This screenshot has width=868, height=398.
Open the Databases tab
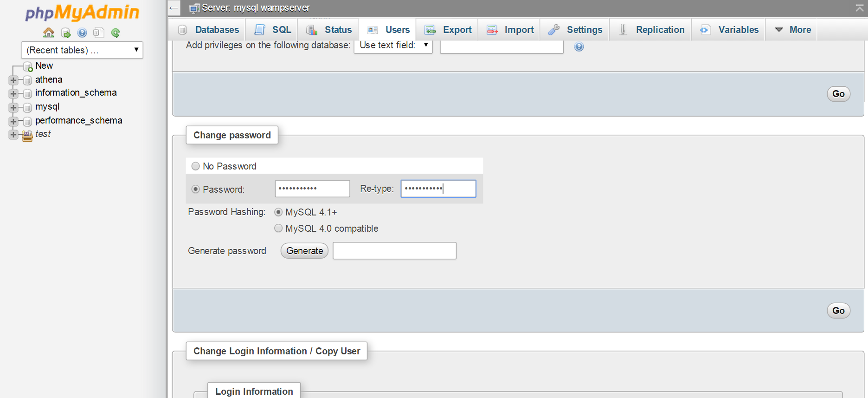pyautogui.click(x=208, y=30)
